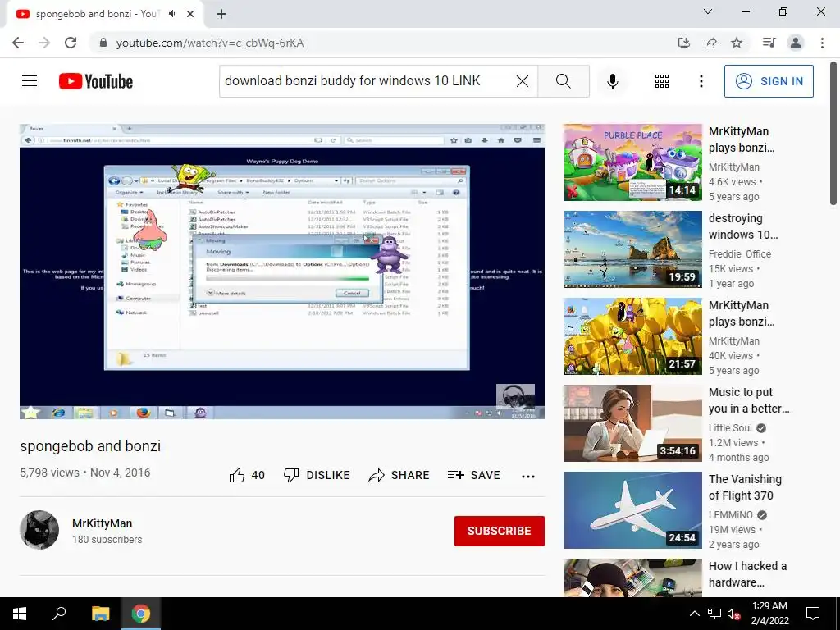The height and width of the screenshot is (630, 840).
Task: Go back in Chrome
Action: point(18,43)
